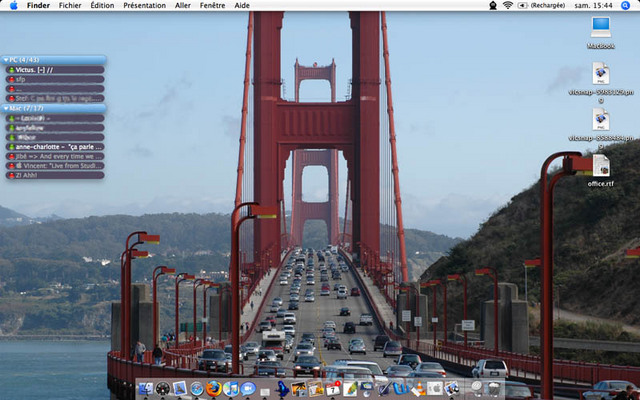
Task: Open Finder from the Dock
Action: tap(146, 389)
